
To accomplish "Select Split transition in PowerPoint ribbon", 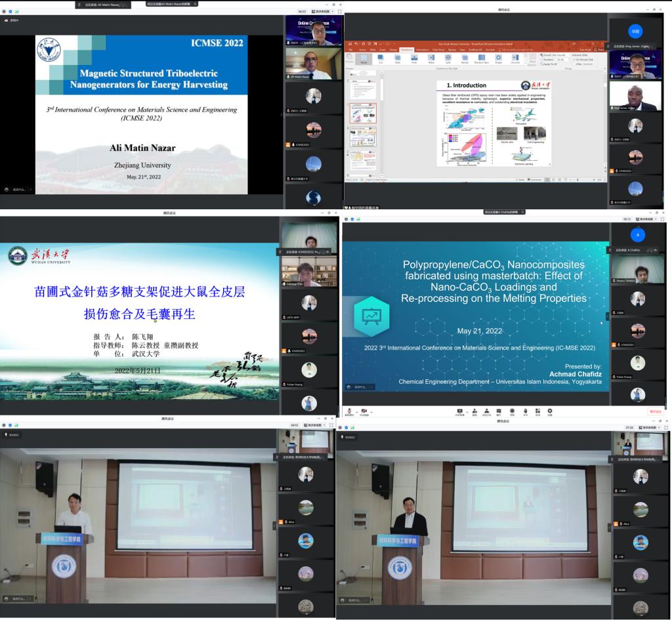I will tap(448, 58).
